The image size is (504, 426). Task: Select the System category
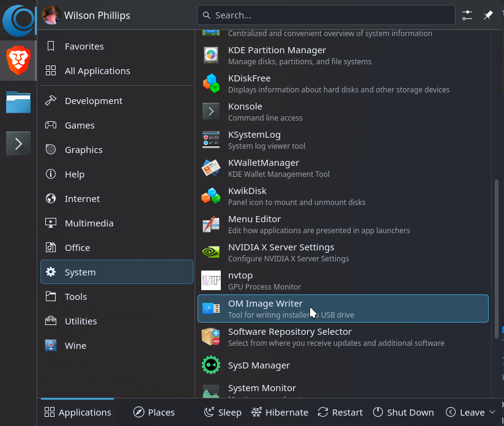(117, 272)
